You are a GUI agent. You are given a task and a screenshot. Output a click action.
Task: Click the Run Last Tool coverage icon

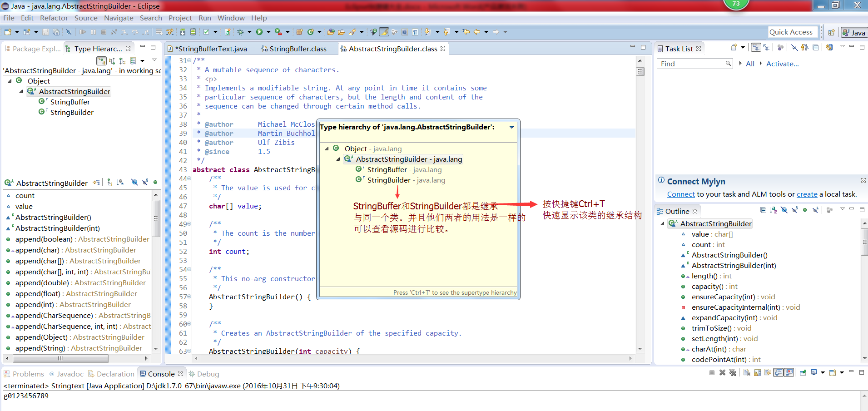click(278, 32)
